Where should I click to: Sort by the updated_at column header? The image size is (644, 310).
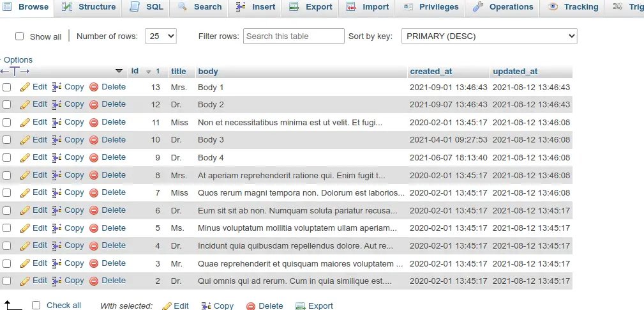pyautogui.click(x=514, y=71)
